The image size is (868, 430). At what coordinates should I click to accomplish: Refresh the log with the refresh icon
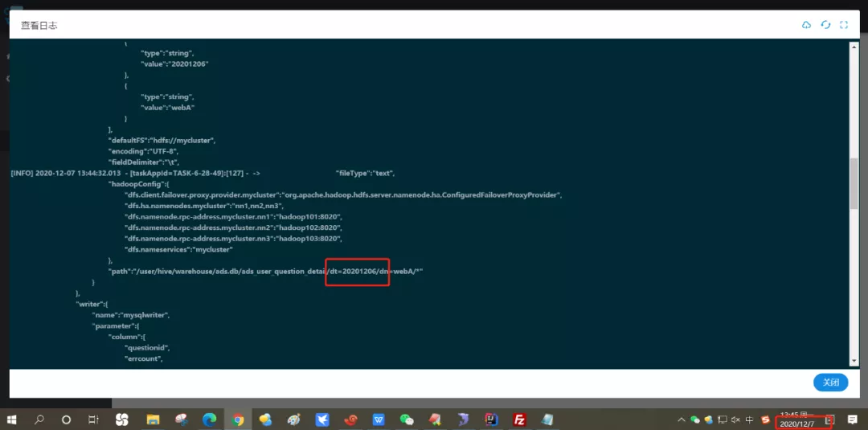825,25
